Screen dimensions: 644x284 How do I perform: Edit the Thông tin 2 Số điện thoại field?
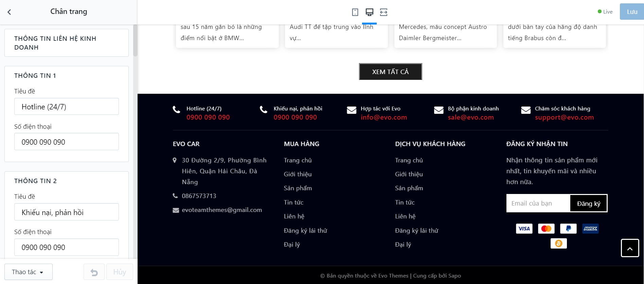(67, 247)
